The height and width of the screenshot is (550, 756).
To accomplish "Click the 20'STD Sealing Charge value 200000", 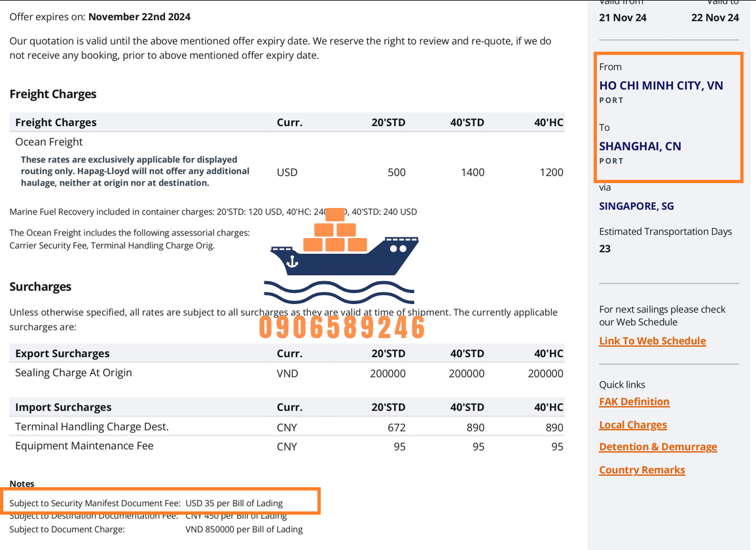I will coord(387,373).
